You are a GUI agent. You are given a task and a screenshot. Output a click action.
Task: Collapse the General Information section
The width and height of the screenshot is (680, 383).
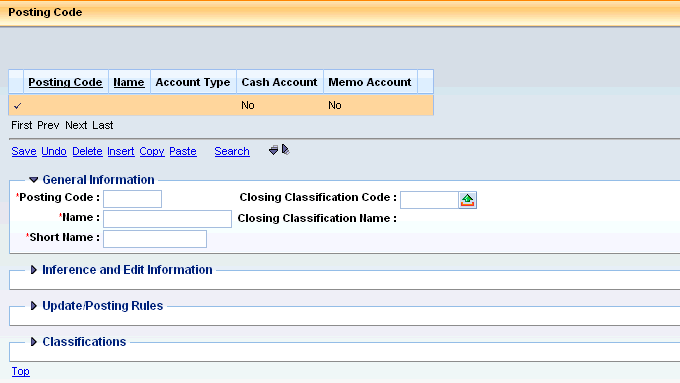pos(33,180)
